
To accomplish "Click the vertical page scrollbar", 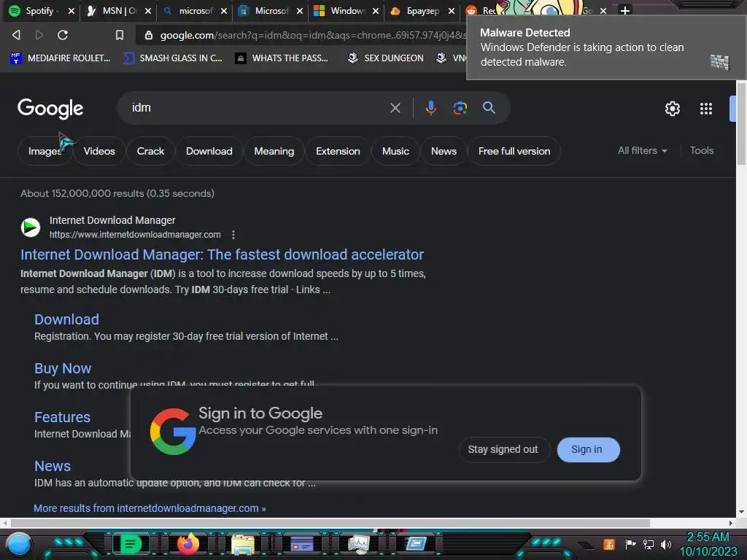I will pos(741,124).
